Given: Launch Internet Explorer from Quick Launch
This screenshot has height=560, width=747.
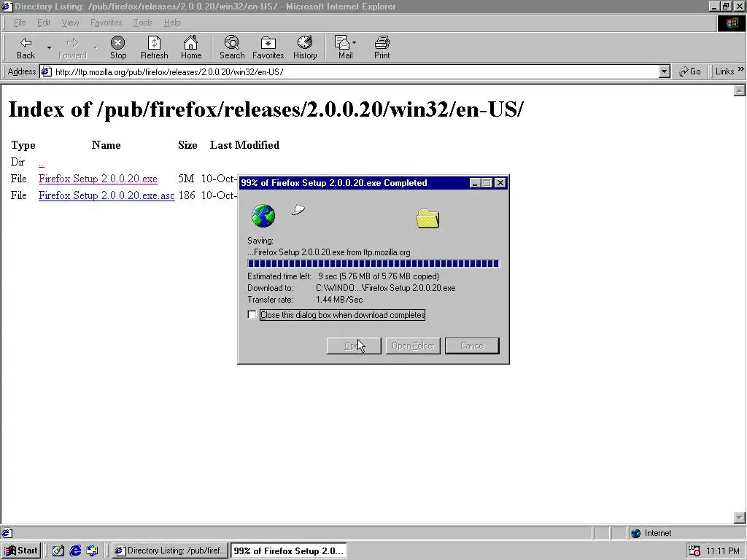Looking at the screenshot, I should point(75,551).
